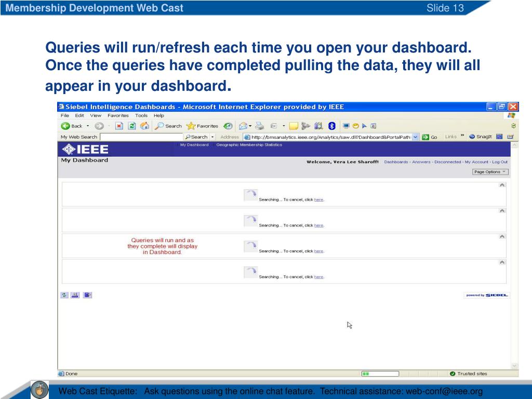Open the Answers link
Screen dimensions: 532x399
[421, 162]
